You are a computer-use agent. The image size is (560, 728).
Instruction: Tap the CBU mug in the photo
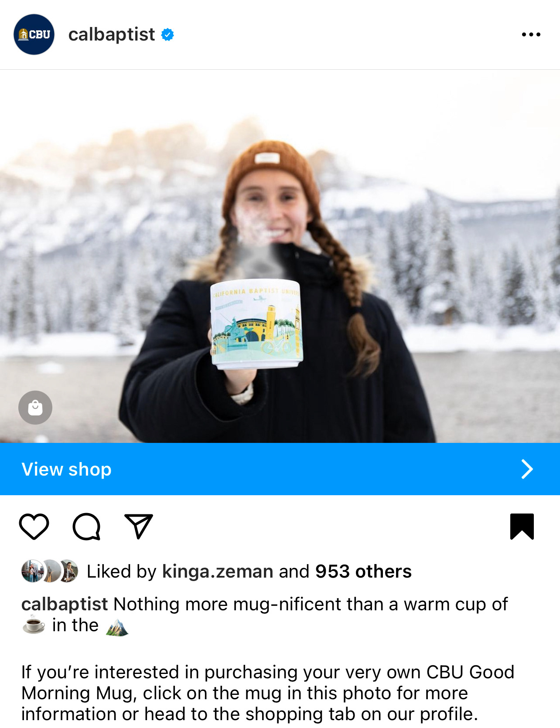(x=256, y=323)
